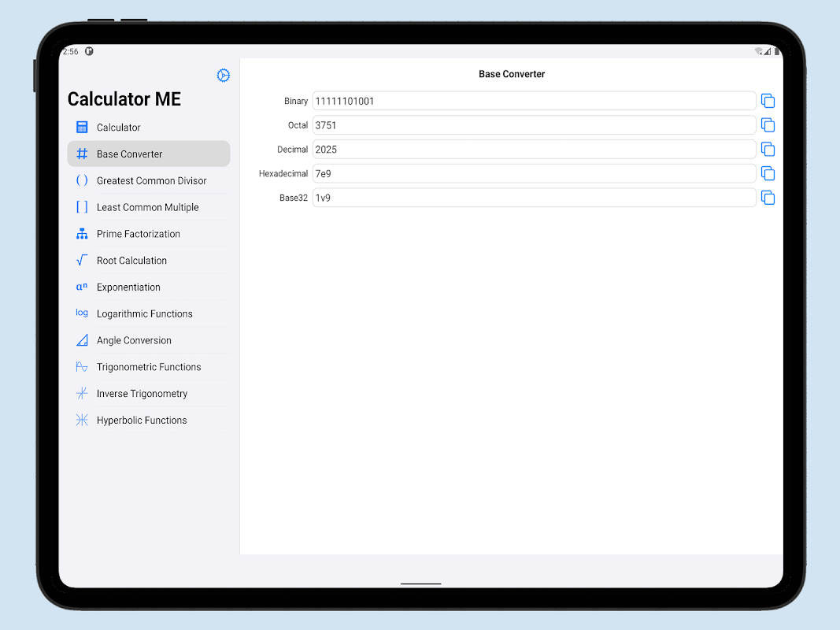
Task: Copy the Decimal value
Action: tap(768, 149)
